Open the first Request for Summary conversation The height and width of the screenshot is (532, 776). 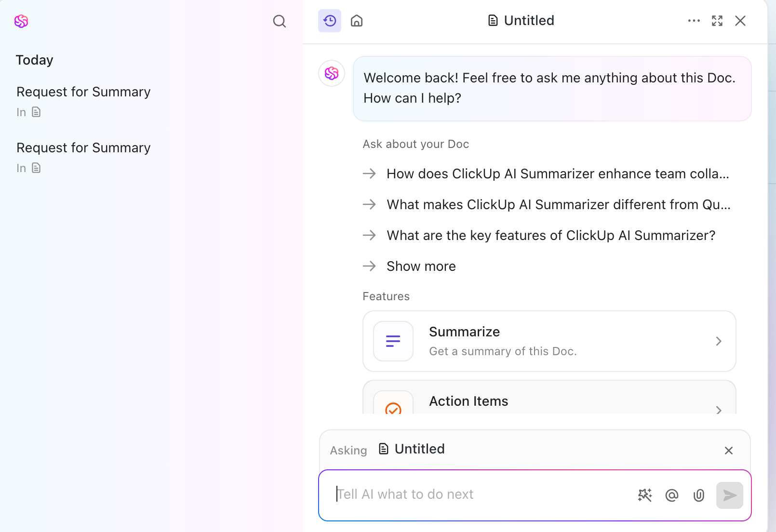(x=83, y=92)
